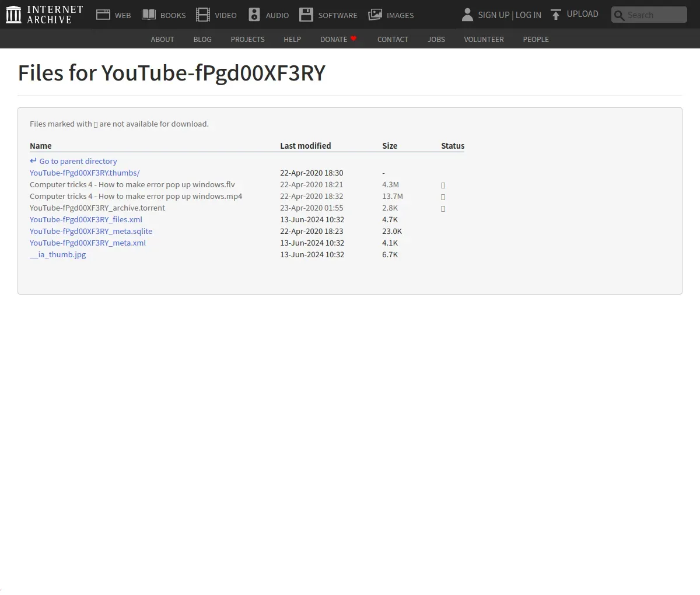Click the SIGN UP link
700x595 pixels.
pos(494,15)
